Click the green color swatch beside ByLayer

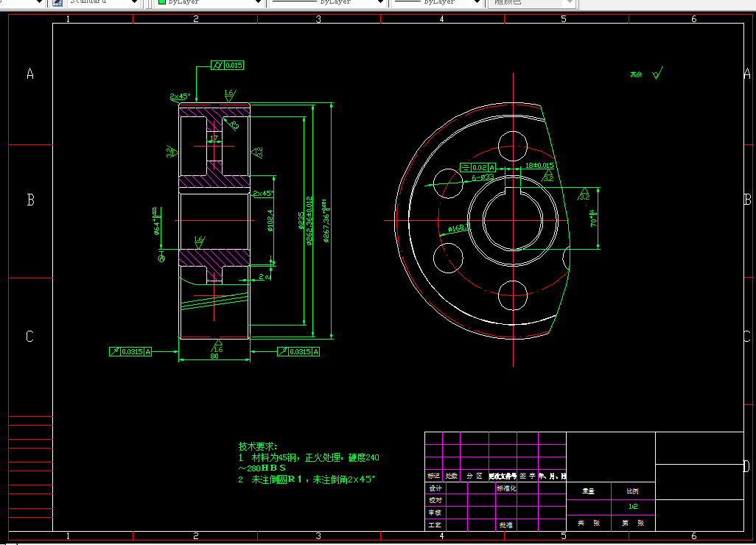tap(163, 2)
